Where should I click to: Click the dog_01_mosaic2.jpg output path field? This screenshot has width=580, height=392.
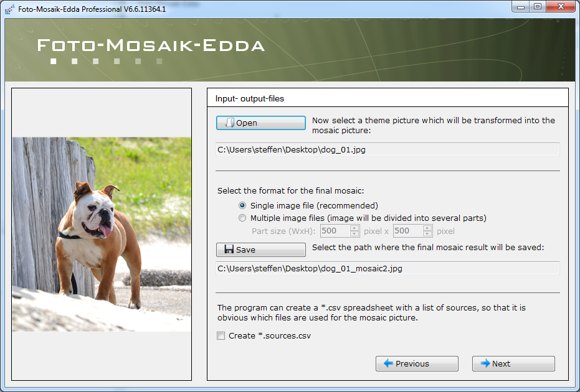[x=387, y=268]
